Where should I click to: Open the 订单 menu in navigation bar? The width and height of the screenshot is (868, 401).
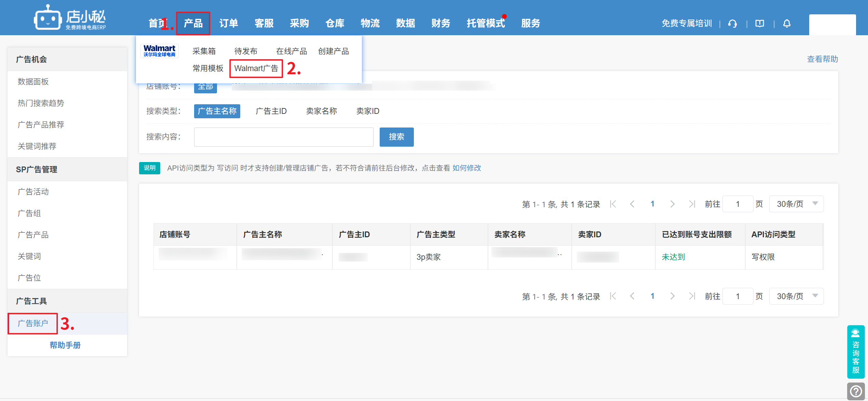[229, 23]
